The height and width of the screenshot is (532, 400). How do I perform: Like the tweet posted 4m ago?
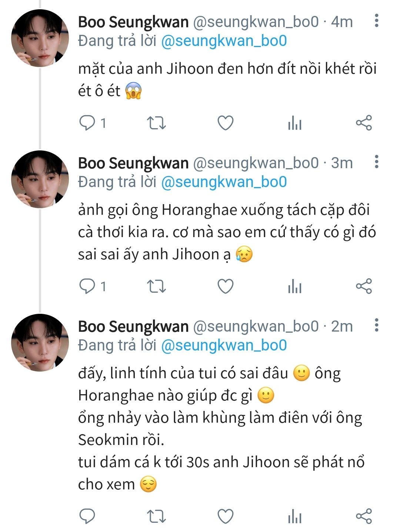225,123
